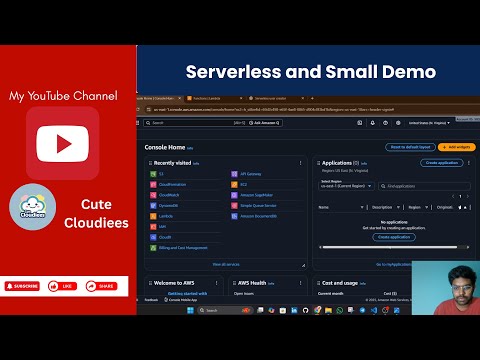This screenshot has width=480, height=360.
Task: Click the Find applications search field
Action: pyautogui.click(x=425, y=186)
